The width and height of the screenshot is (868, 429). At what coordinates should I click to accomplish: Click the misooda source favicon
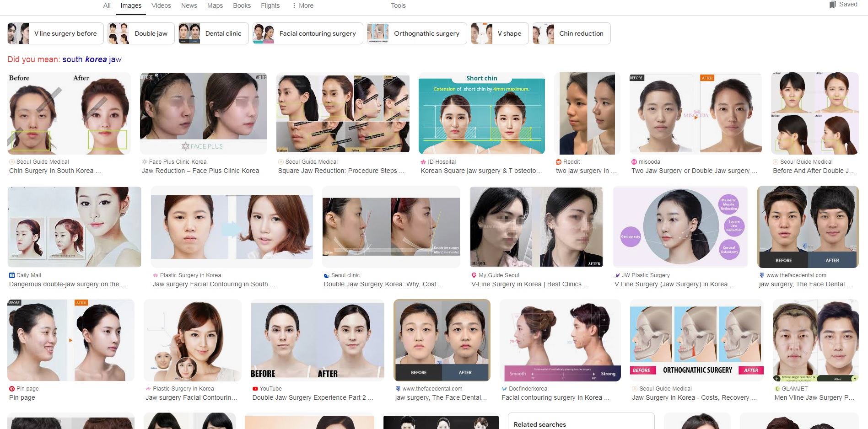[x=634, y=162]
